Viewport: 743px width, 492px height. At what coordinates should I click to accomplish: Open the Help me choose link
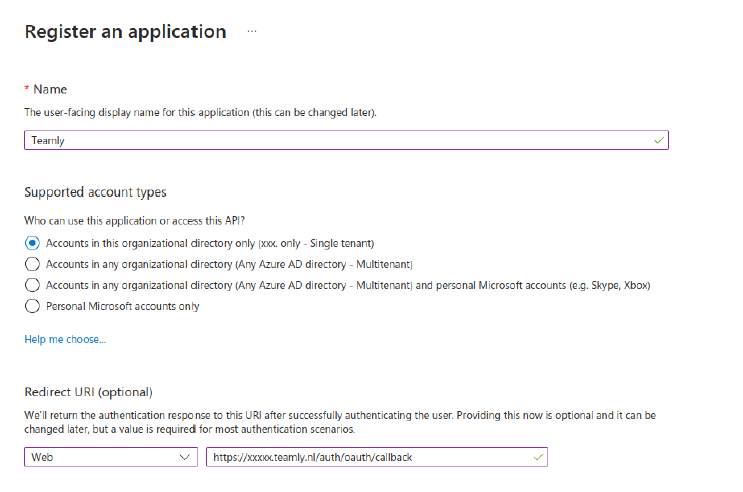point(65,340)
